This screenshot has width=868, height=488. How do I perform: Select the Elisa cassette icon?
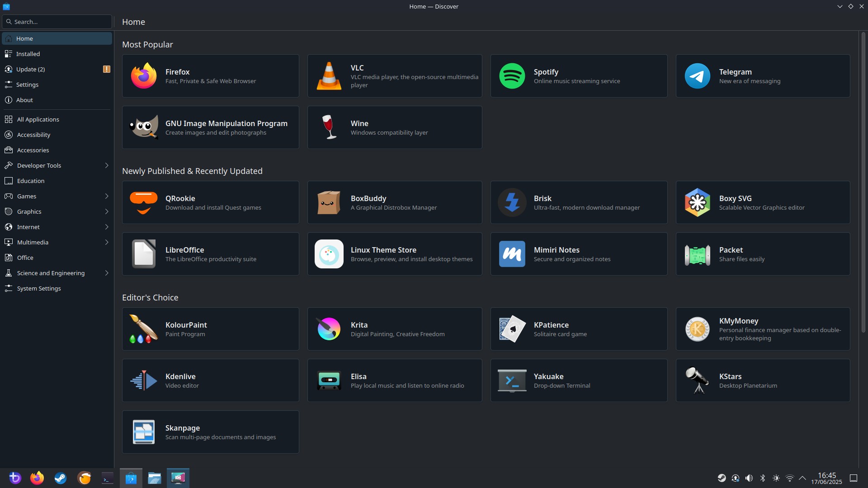329,380
